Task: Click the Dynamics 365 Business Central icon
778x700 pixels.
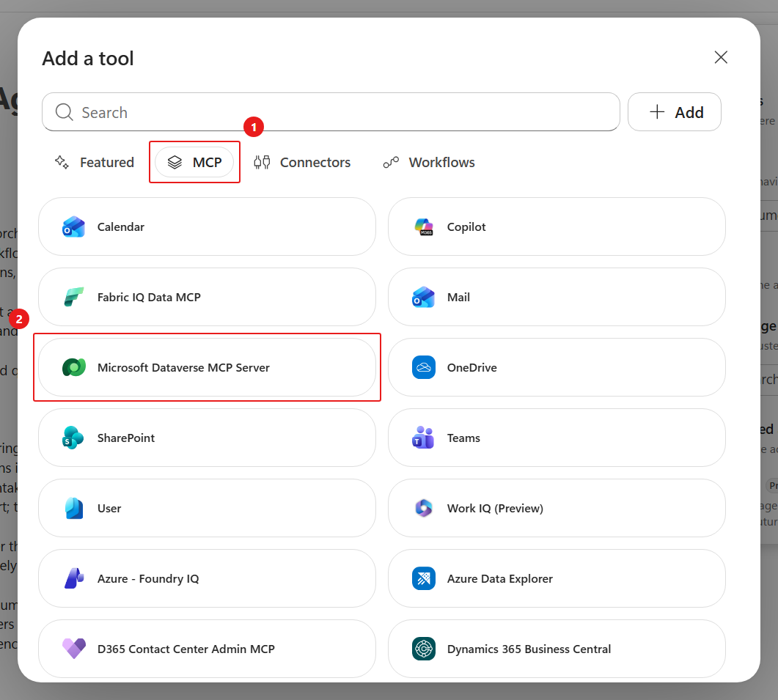Action: [424, 649]
